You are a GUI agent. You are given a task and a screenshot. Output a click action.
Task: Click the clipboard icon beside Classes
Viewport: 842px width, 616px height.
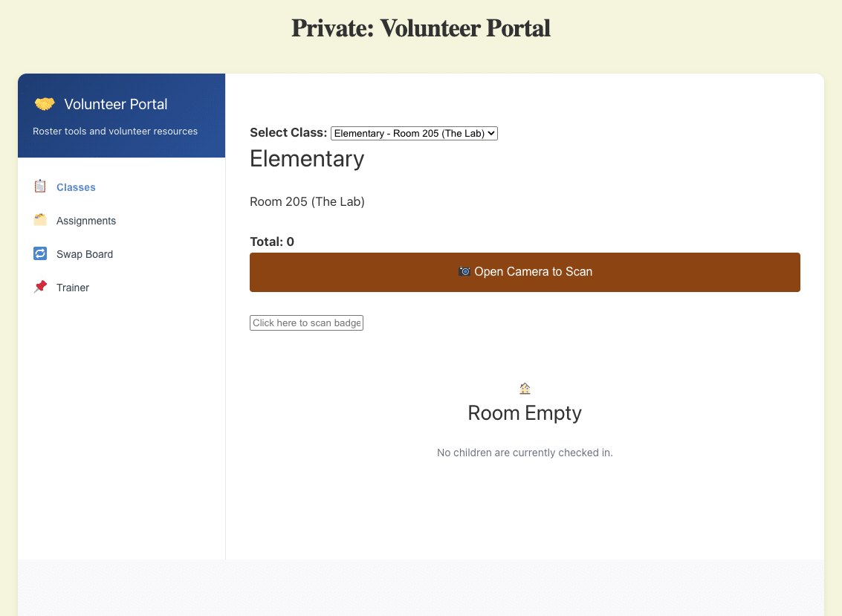[40, 187]
